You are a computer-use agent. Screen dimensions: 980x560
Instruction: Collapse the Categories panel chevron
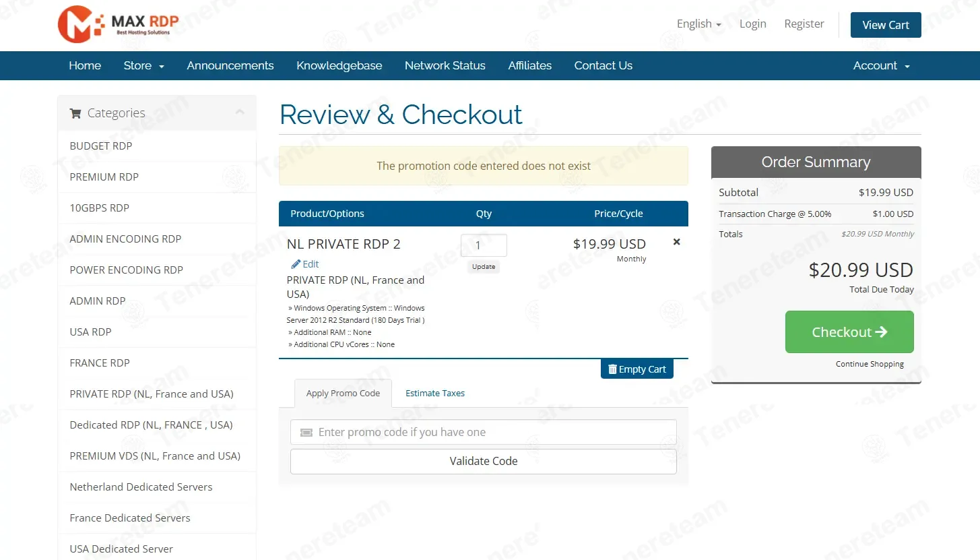(240, 113)
